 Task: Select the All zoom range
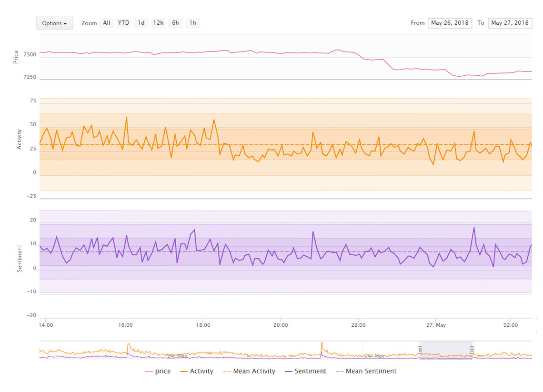pos(106,23)
